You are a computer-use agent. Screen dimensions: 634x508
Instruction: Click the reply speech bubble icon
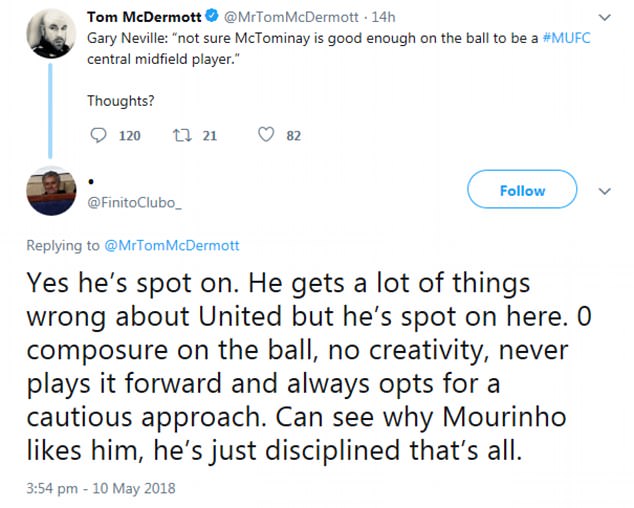click(x=98, y=135)
